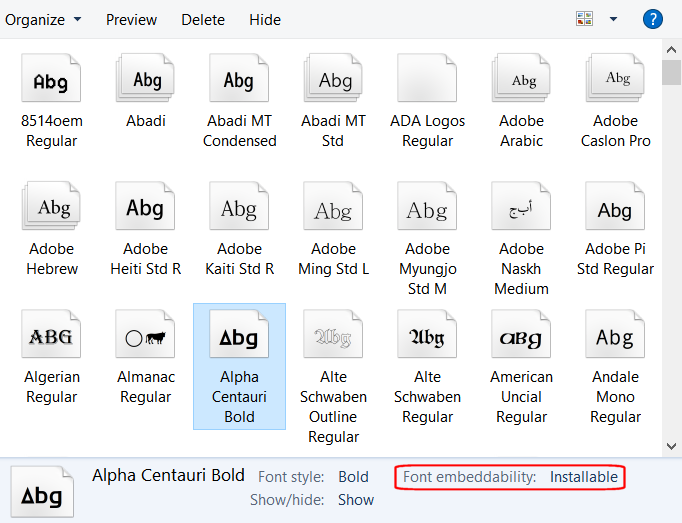Select the Almanac Regular font icon
Viewport: 682px width, 523px height.
tap(146, 338)
